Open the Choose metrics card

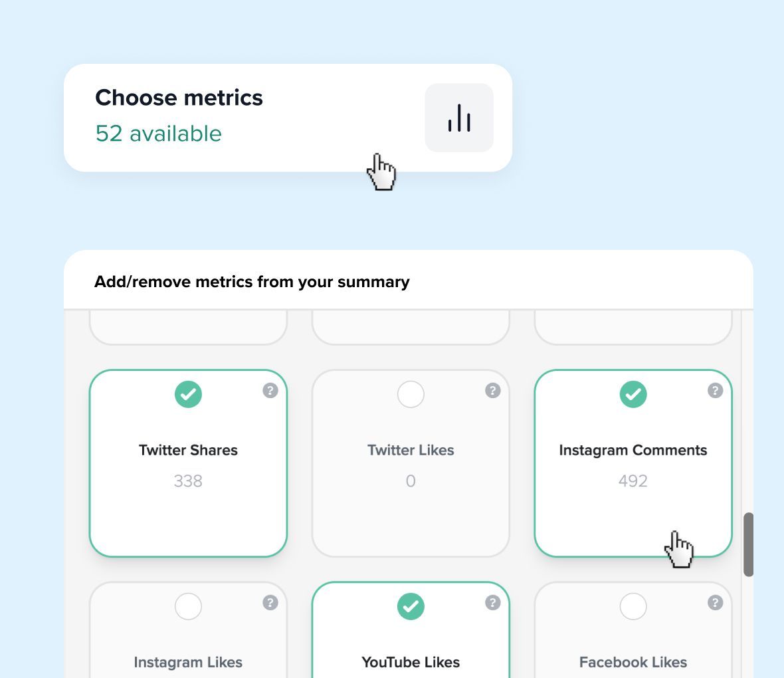pyautogui.click(x=288, y=118)
